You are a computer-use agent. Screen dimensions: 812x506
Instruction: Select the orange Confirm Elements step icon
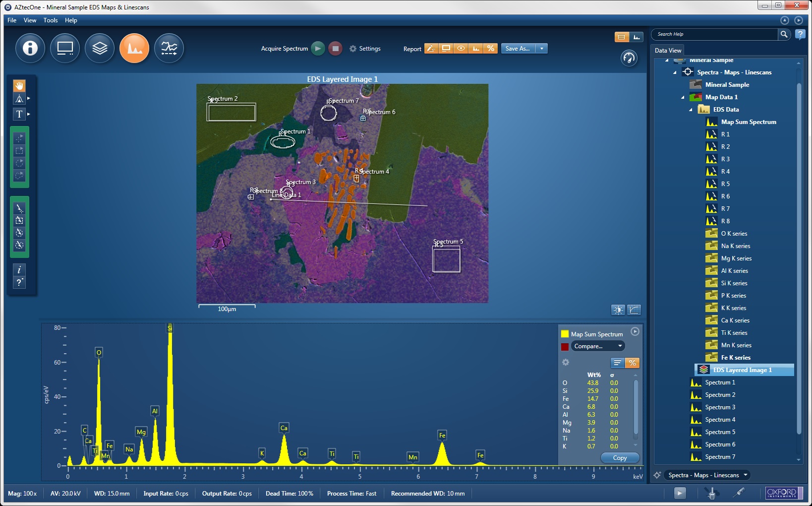tap(134, 48)
